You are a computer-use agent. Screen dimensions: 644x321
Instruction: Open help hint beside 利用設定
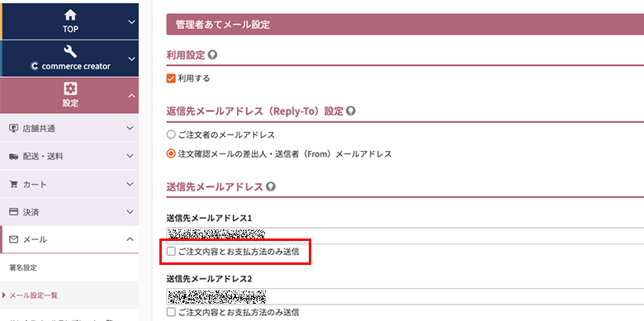212,55
